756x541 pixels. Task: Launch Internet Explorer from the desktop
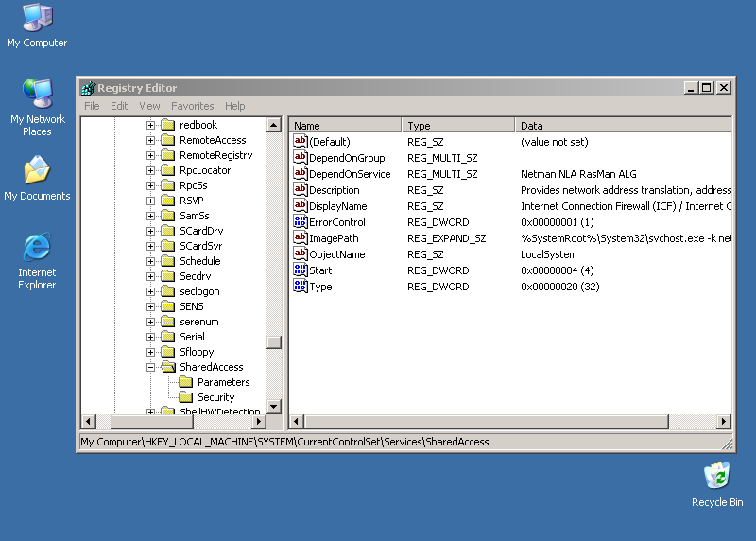coord(37,261)
